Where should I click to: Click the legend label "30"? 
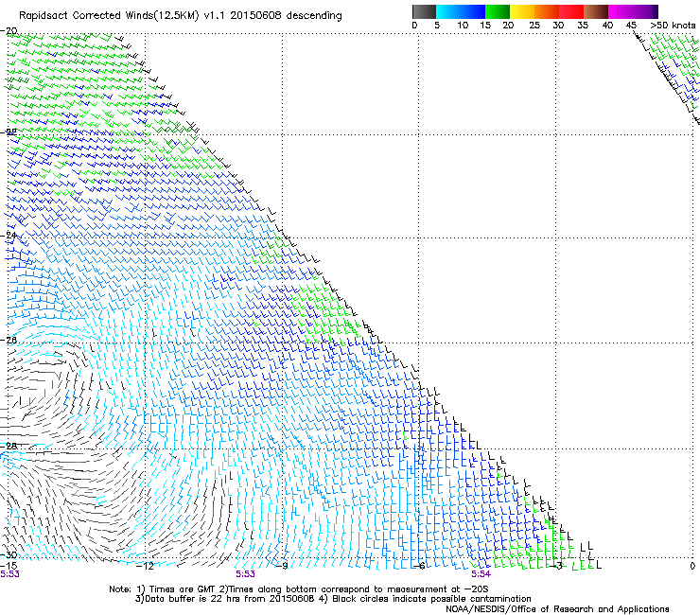pos(558,26)
